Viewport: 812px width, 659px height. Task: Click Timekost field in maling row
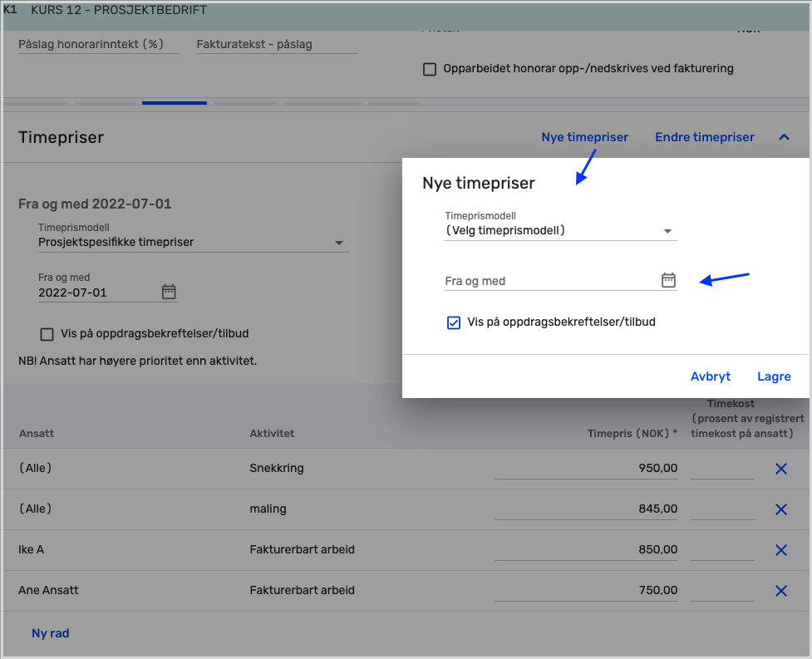tap(722, 509)
